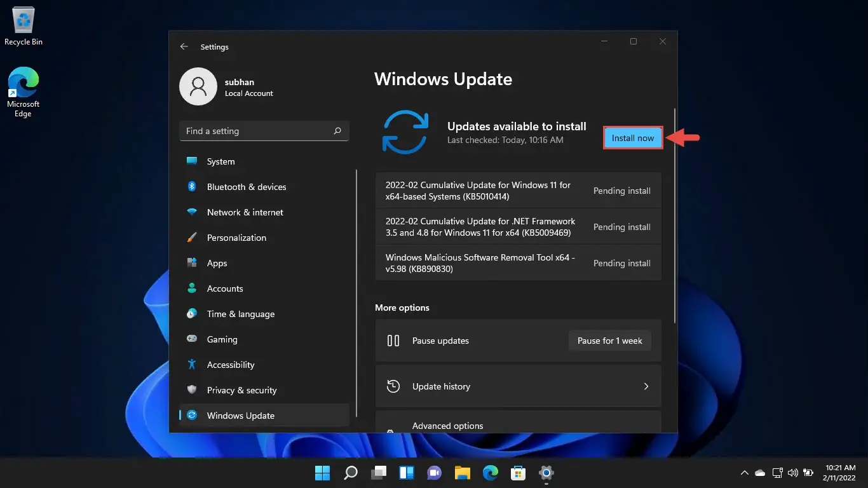Click the network tray icon

(776, 473)
